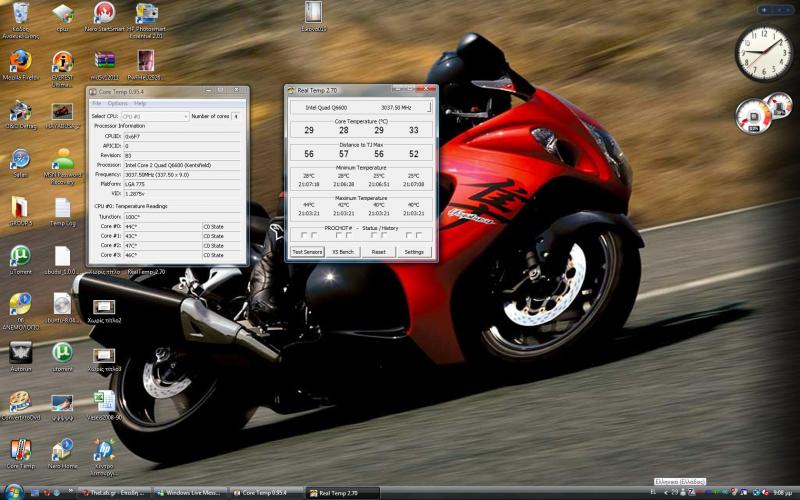Click the analog clock sidebar gadget

764,54
